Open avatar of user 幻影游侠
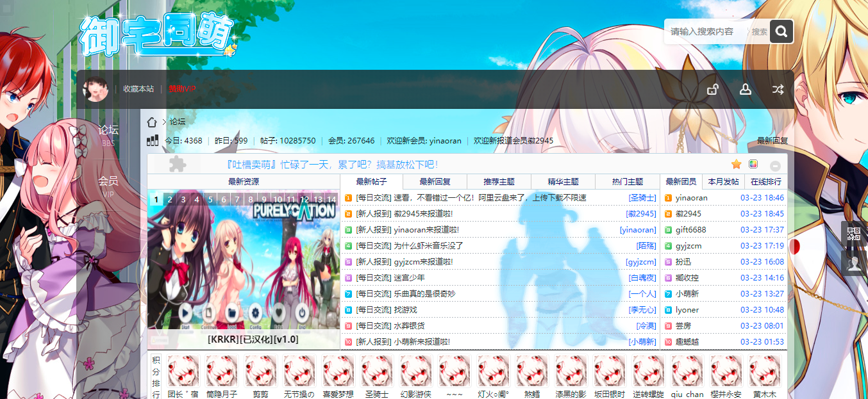 click(x=416, y=371)
